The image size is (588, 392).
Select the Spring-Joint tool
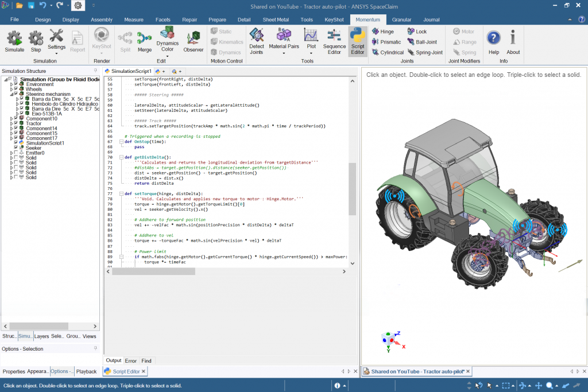pyautogui.click(x=425, y=52)
